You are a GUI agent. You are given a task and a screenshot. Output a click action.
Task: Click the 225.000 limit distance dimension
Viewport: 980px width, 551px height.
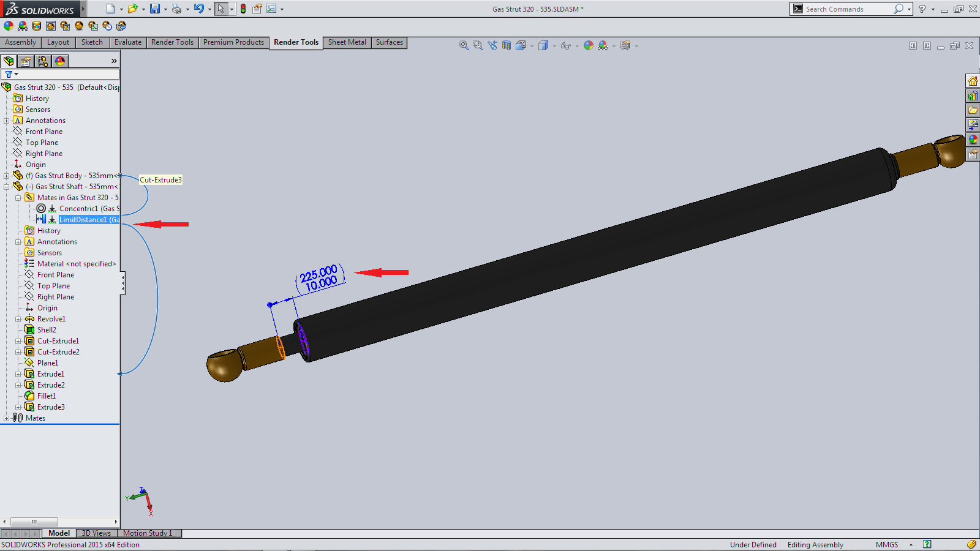click(318, 272)
